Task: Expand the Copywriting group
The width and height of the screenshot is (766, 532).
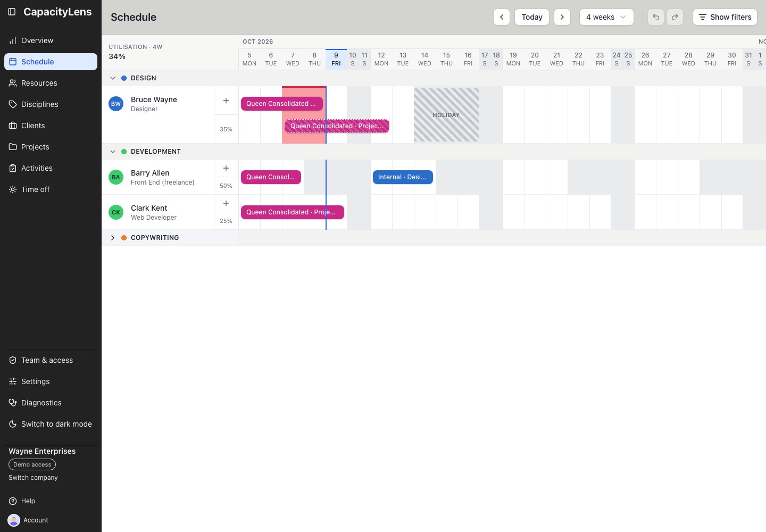Action: tap(113, 238)
